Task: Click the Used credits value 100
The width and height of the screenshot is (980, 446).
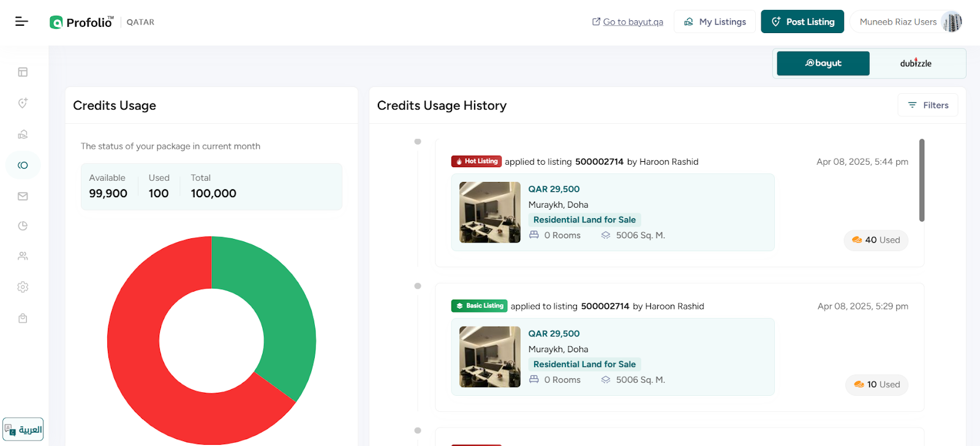Action: pos(159,194)
